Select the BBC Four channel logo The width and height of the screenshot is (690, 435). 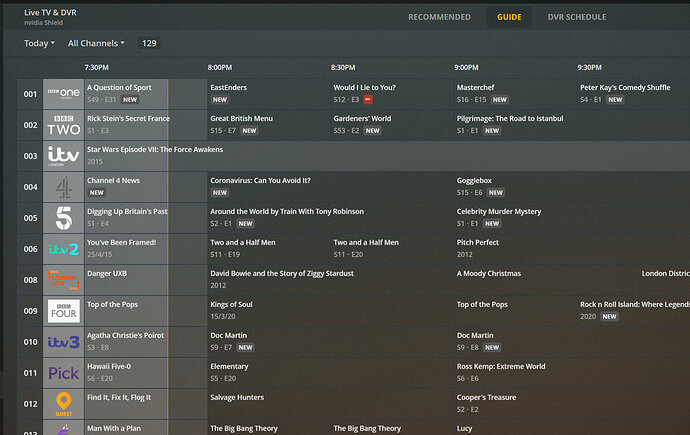pyautogui.click(x=64, y=311)
